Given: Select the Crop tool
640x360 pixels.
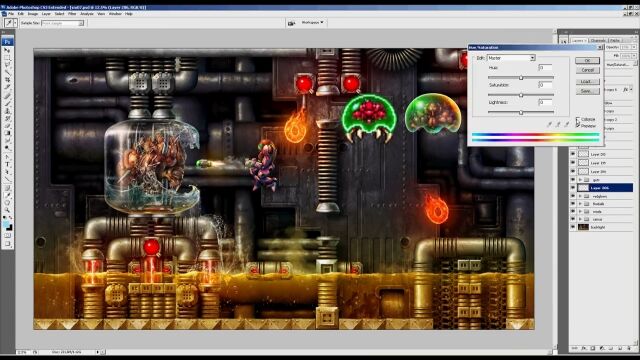Looking at the screenshot, I should [7, 80].
